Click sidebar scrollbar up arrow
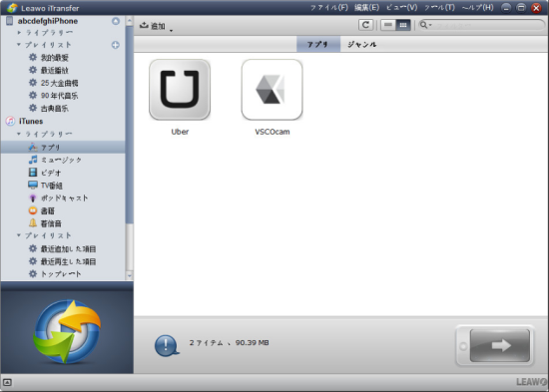Image resolution: width=549 pixels, height=392 pixels. (129, 21)
